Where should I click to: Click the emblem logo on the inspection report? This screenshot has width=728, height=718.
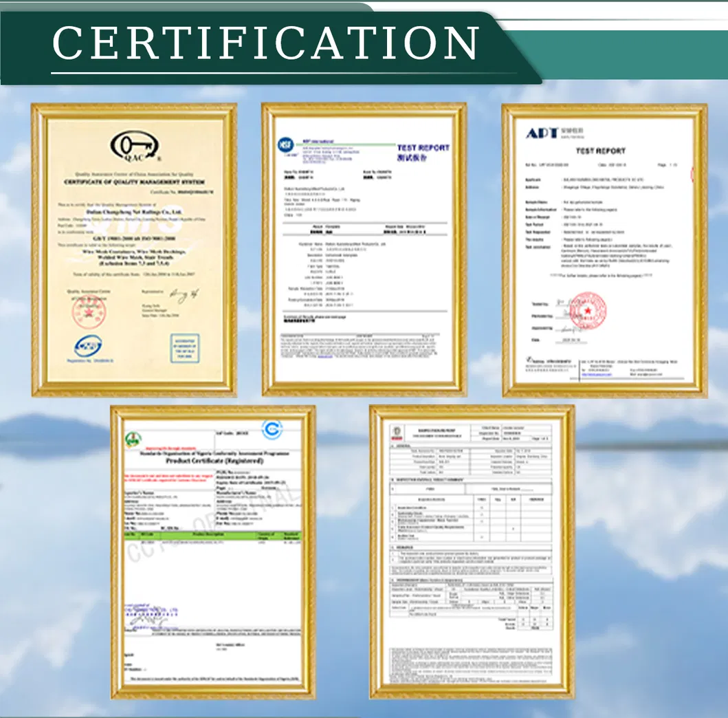[x=396, y=433]
